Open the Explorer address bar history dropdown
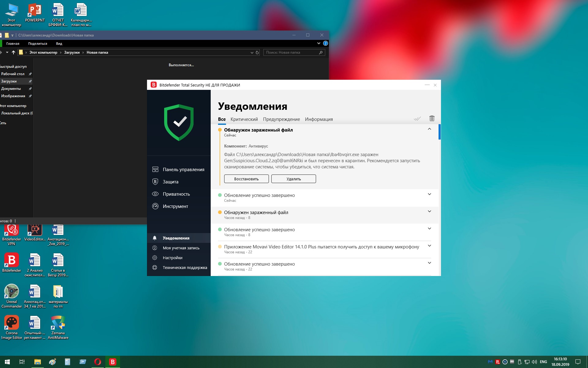Viewport: 588px width, 368px height. 252,53
